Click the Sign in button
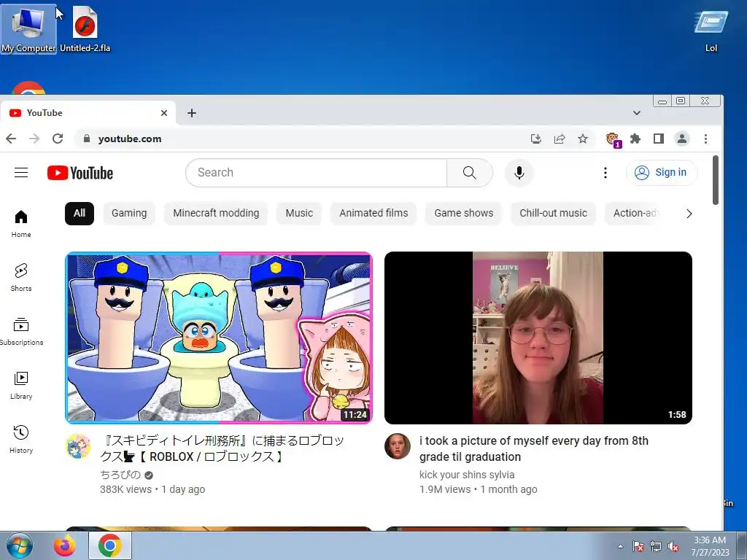 point(661,172)
